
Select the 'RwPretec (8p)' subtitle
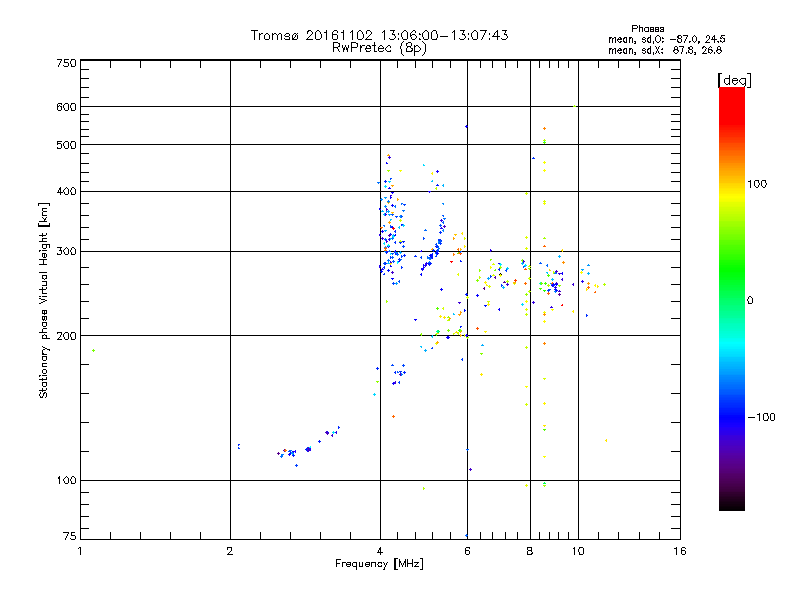[379, 48]
